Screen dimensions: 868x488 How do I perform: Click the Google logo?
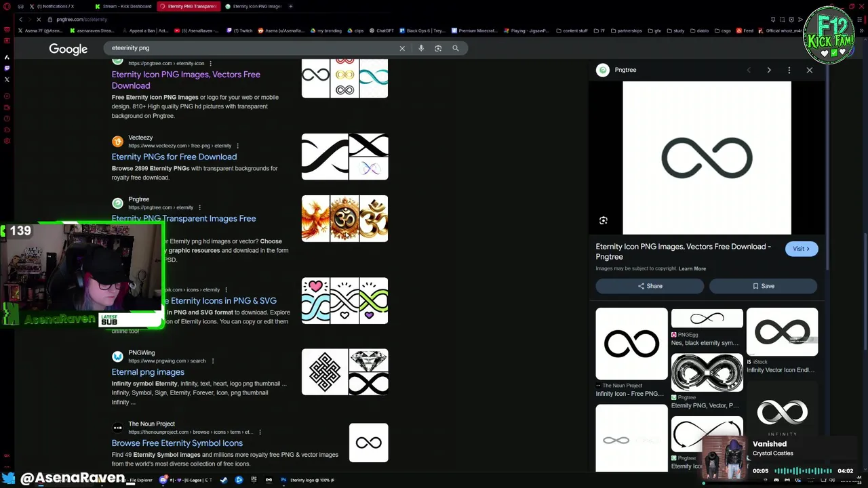pos(68,49)
